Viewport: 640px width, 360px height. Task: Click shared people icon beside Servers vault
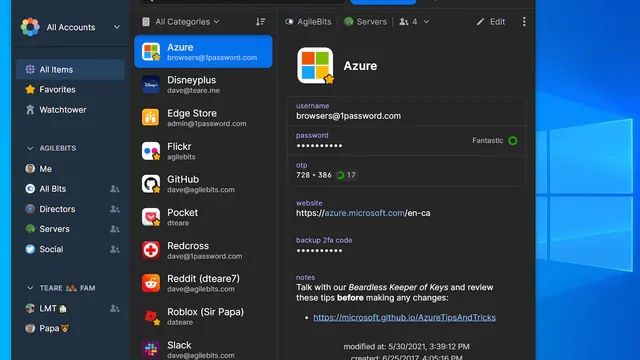[115, 229]
